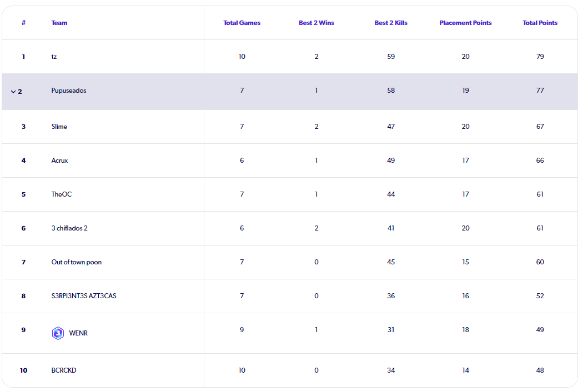Click S3RPI3NT3S AZT3CAS total points 52
This screenshot has height=391, width=588.
pos(540,295)
